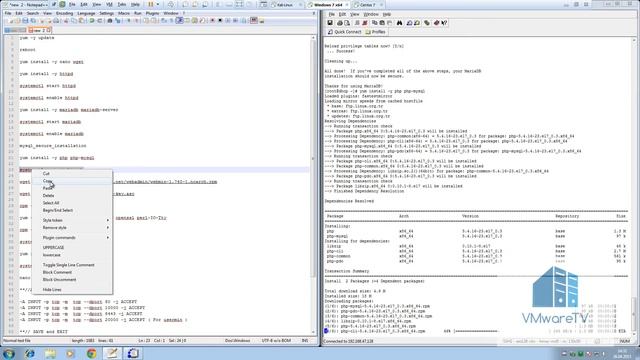Expand the Remove style submenu
The width and height of the screenshot is (640, 360).
tap(72, 228)
